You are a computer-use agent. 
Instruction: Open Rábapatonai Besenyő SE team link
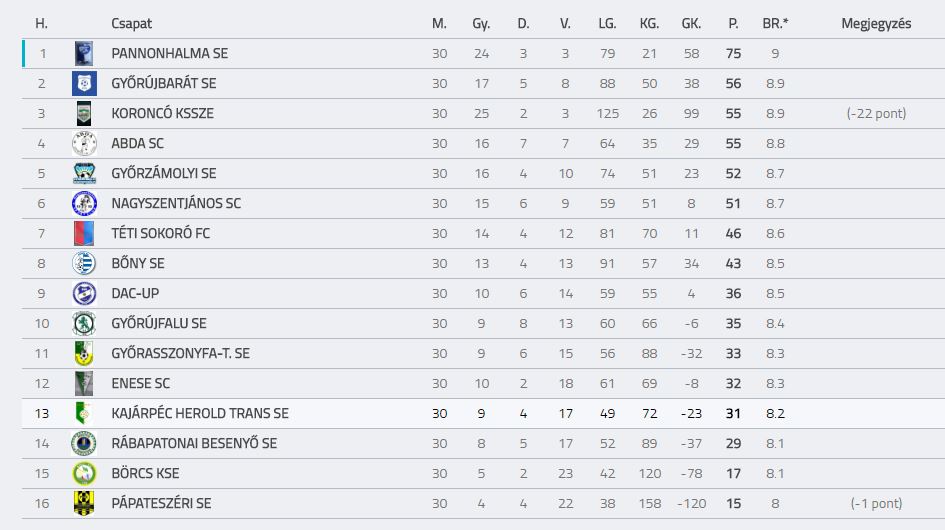click(x=194, y=443)
